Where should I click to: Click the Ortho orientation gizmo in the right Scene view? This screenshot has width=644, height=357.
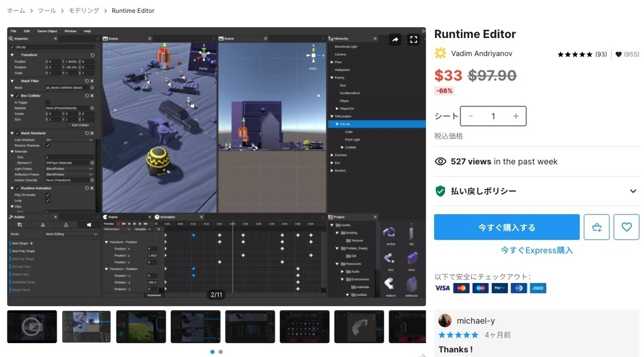313,56
